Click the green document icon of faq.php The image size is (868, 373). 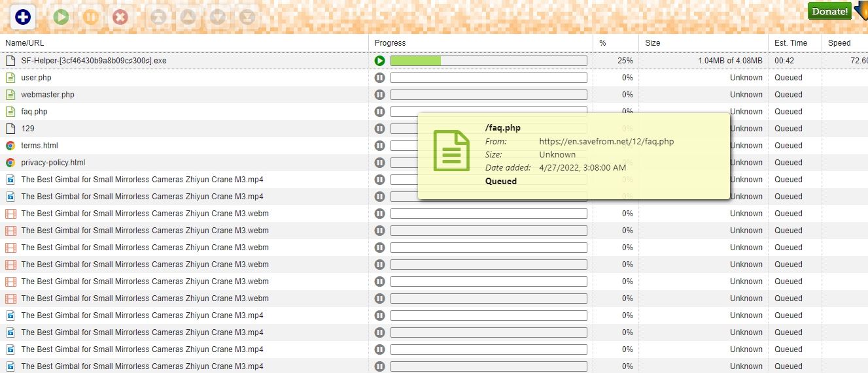pyautogui.click(x=10, y=112)
